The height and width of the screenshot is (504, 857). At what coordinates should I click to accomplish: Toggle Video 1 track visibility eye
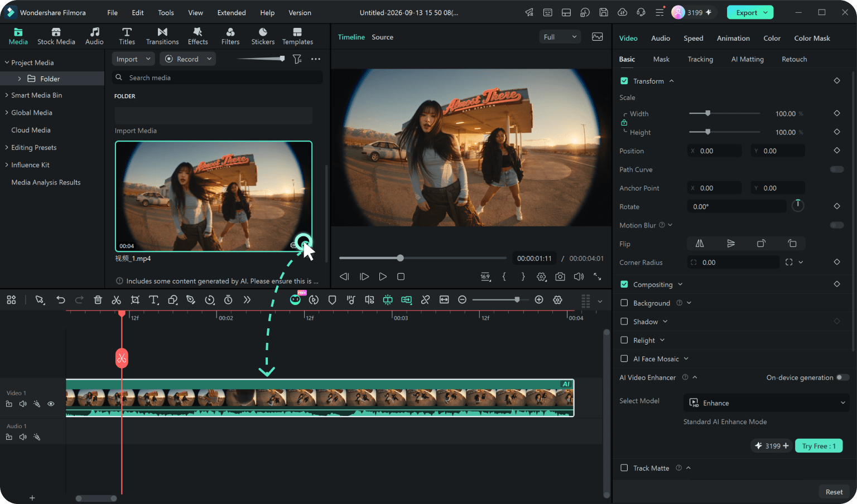(x=51, y=404)
